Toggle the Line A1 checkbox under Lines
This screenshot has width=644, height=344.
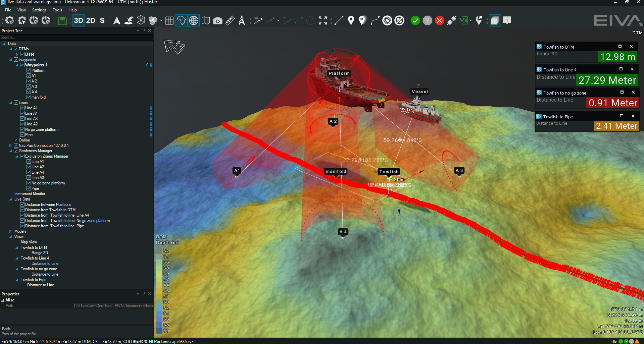coord(22,108)
